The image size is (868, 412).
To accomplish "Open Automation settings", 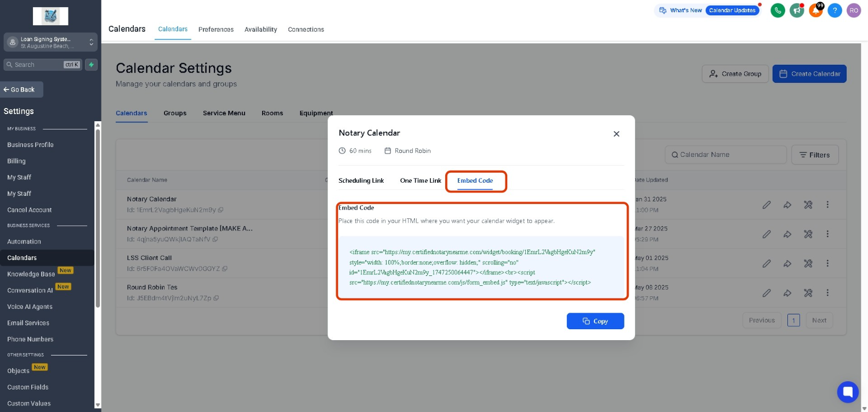I will tap(24, 242).
